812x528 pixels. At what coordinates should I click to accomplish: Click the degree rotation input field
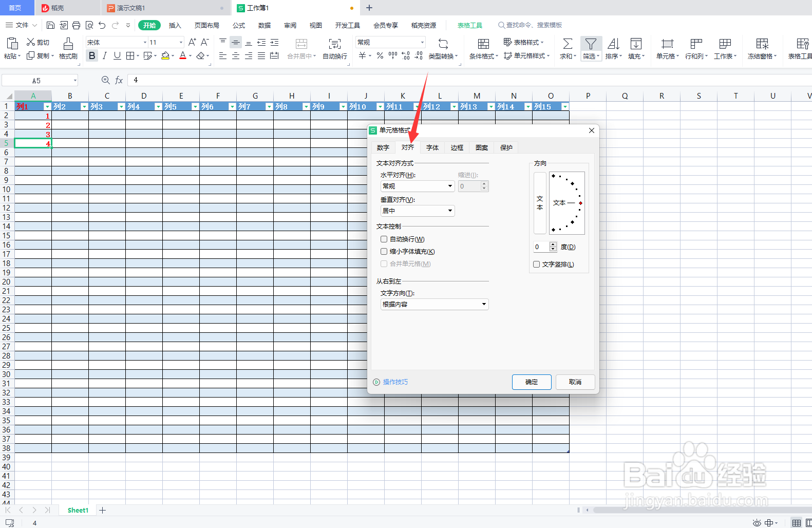541,247
